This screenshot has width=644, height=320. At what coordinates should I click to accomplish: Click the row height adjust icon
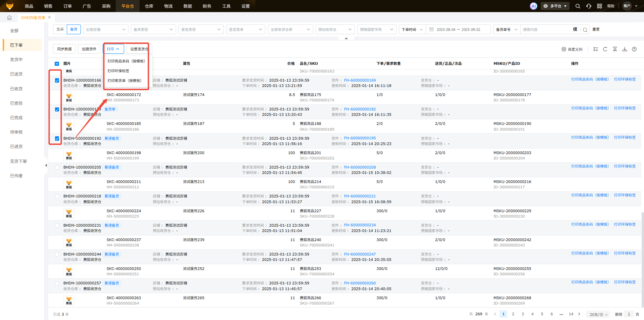click(x=595, y=49)
